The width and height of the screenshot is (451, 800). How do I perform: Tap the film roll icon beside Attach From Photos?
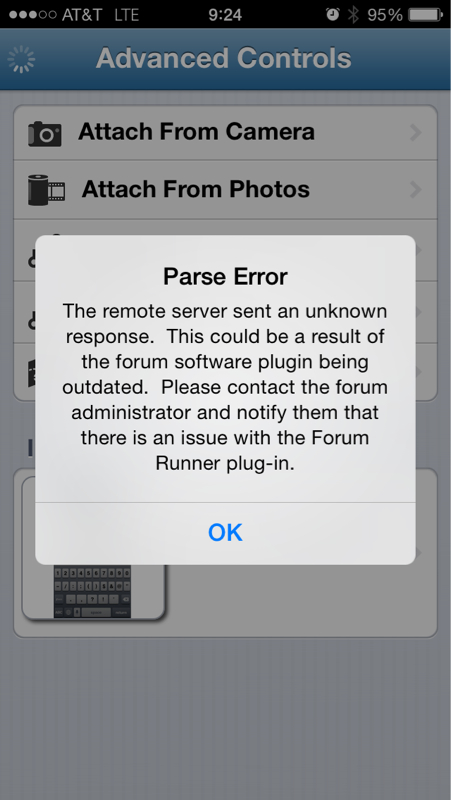point(46,190)
